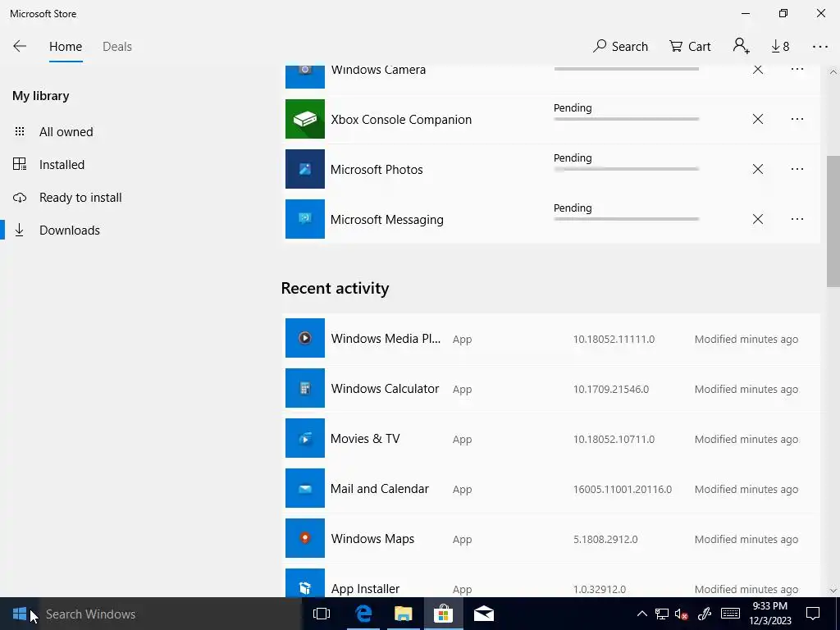Image resolution: width=840 pixels, height=630 pixels.
Task: Click the vertical scrollbar thumb
Action: point(833,221)
